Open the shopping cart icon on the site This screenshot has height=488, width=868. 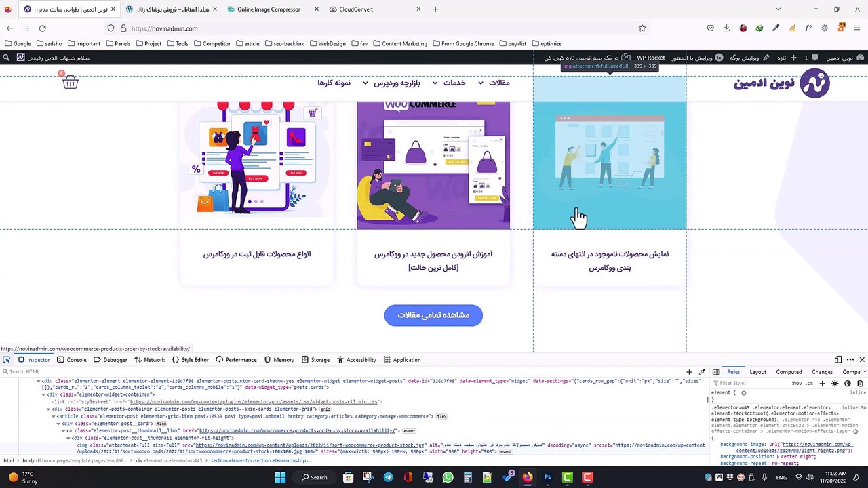(x=70, y=82)
